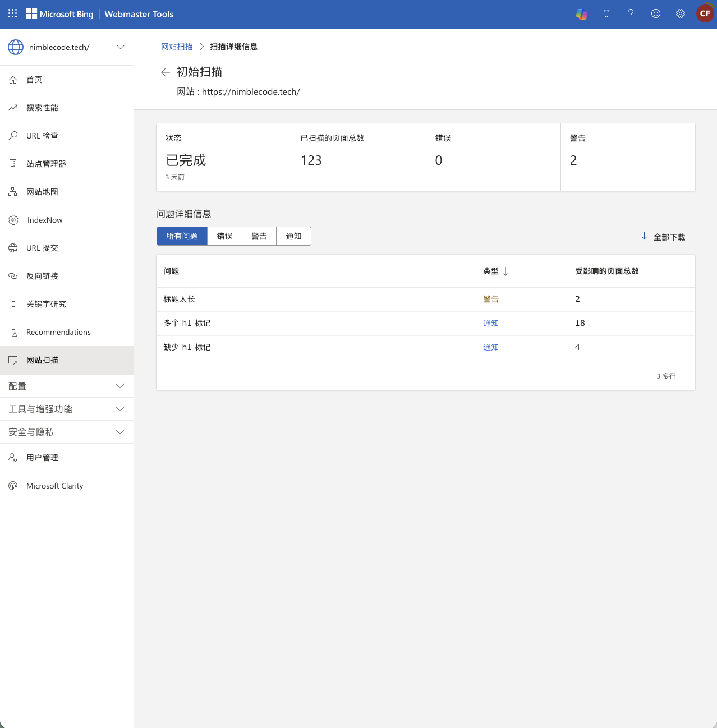This screenshot has height=728, width=717.
Task: Select the 通知 filter tab
Action: [293, 236]
